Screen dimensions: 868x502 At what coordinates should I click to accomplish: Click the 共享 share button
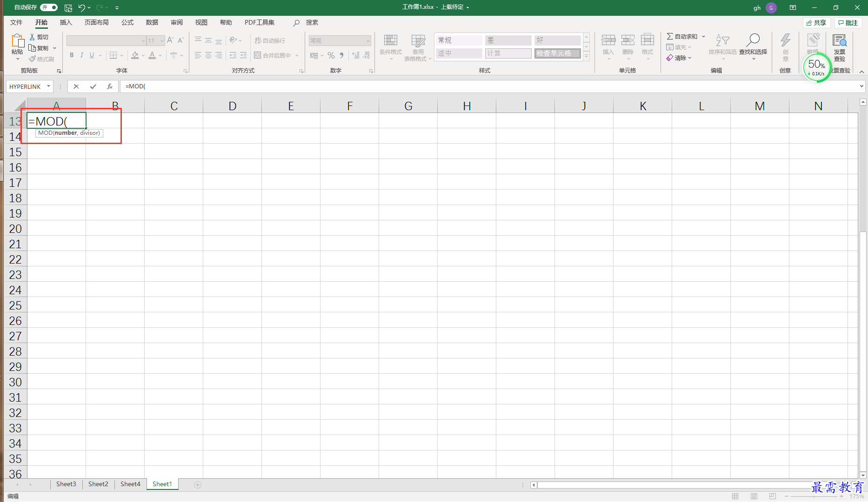[x=816, y=23]
